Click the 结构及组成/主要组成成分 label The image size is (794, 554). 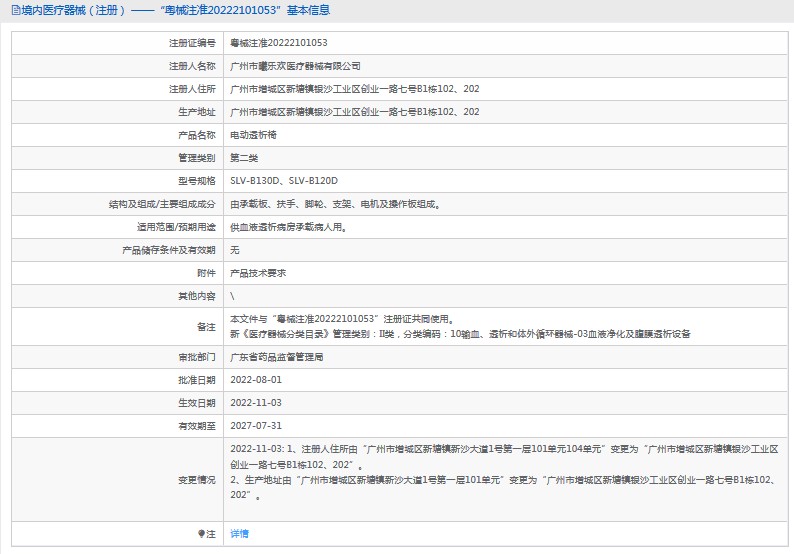162,204
